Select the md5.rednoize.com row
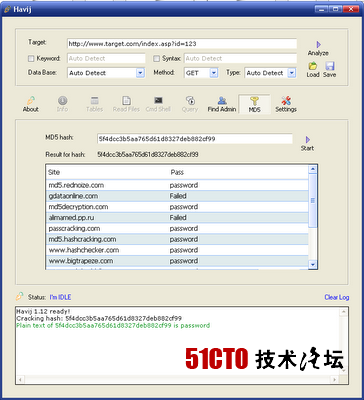 click(177, 185)
